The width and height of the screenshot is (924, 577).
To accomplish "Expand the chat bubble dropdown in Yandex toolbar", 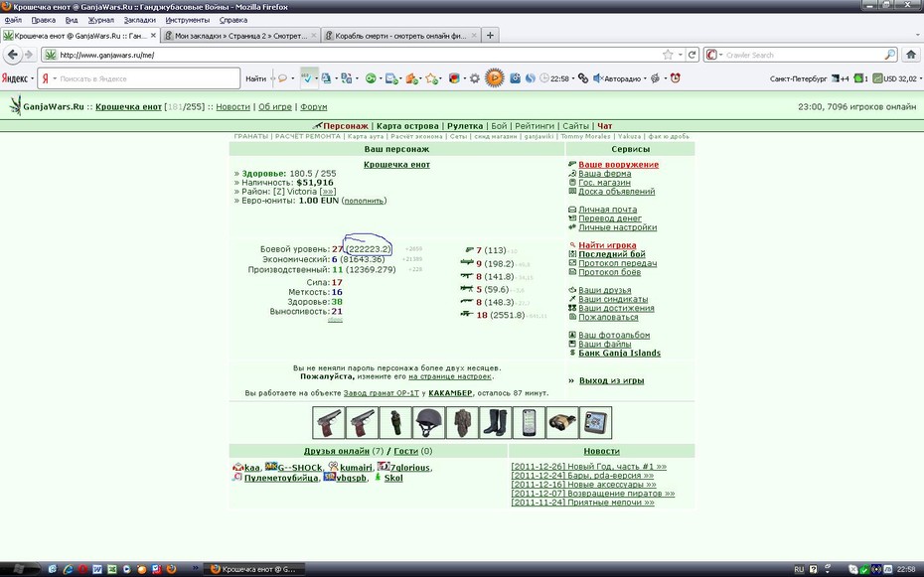I will click(x=293, y=78).
